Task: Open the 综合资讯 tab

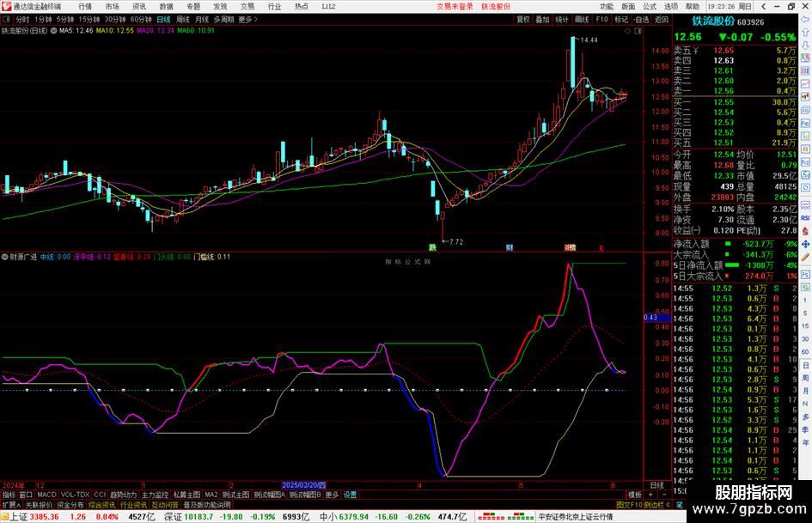Action: click(102, 505)
